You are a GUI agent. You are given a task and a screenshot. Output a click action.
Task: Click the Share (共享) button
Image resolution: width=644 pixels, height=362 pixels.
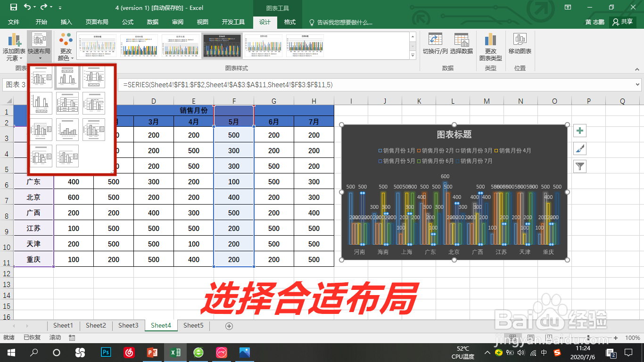pos(623,22)
